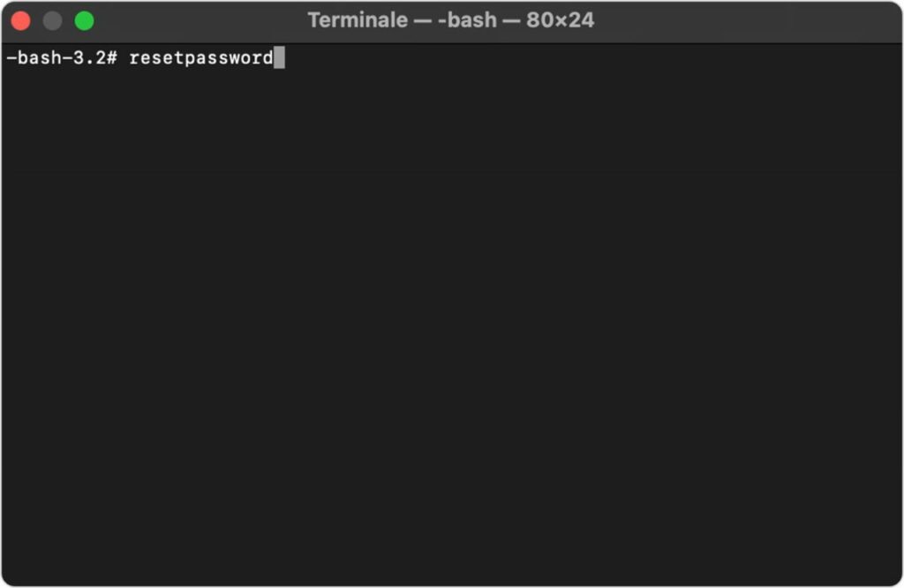Click the bottom-left corner of terminal window
904x588 pixels.
pyautogui.click(x=7, y=579)
